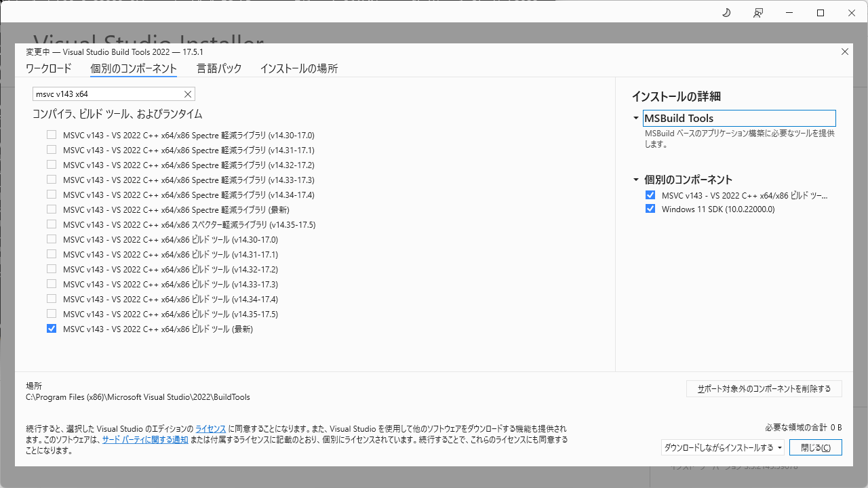The width and height of the screenshot is (868, 488).
Task: Collapse the MSBuild Tools section
Action: coord(636,119)
